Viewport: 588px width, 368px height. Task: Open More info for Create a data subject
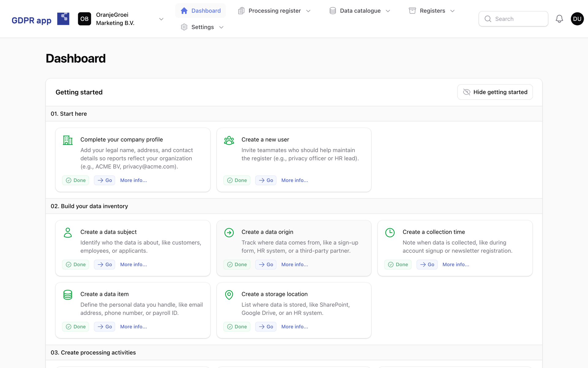[134, 264]
